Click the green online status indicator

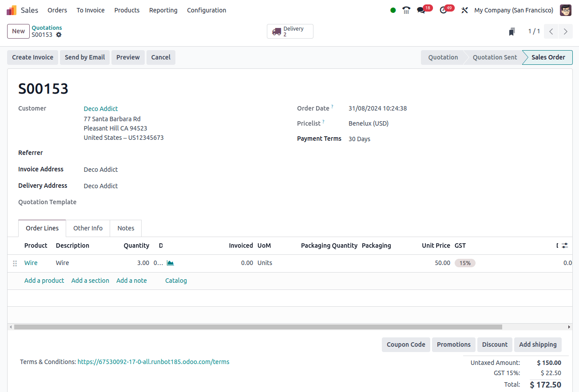393,10
